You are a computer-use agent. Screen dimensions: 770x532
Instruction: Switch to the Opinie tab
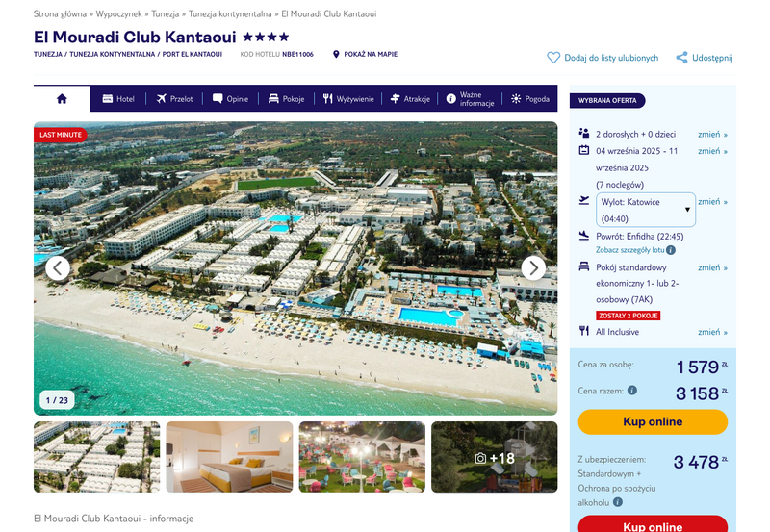tap(230, 99)
